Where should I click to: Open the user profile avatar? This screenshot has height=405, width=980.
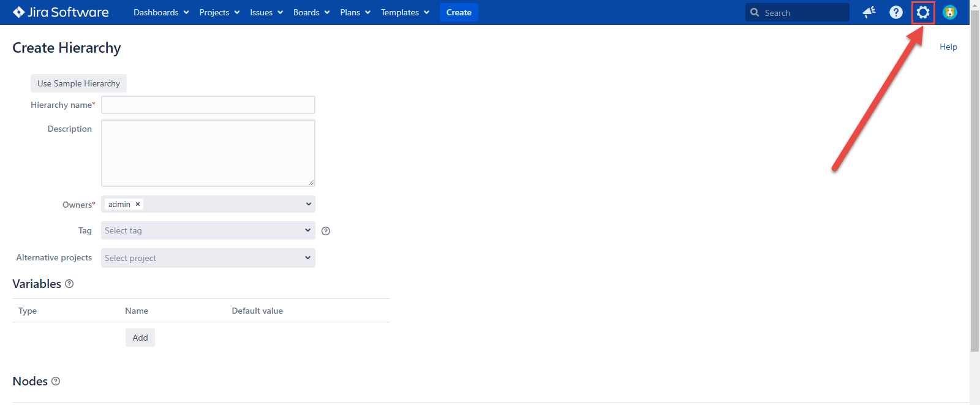coord(949,12)
